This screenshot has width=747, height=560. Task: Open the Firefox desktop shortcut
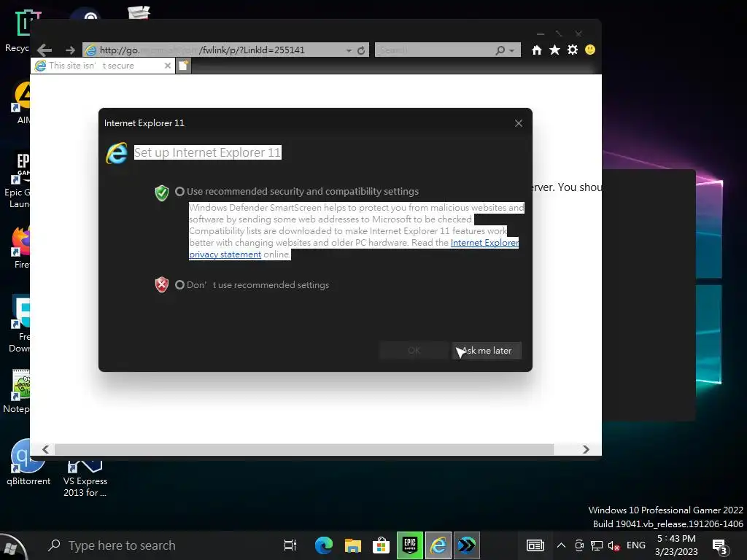pos(21,248)
